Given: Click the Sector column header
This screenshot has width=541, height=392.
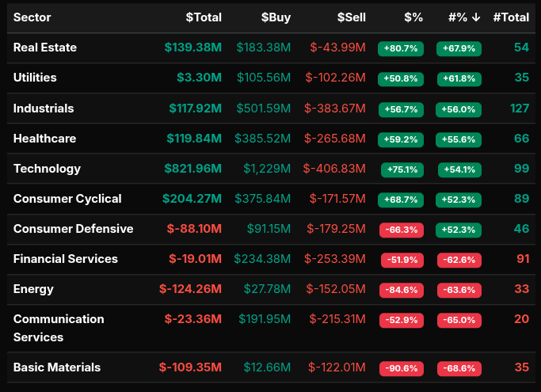Looking at the screenshot, I should point(32,17).
